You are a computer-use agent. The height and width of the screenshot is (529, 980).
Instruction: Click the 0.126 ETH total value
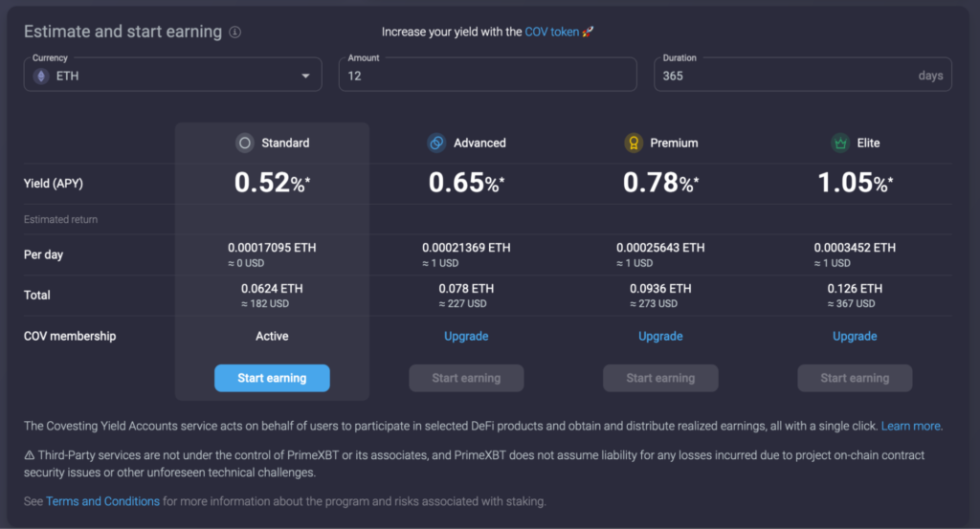pyautogui.click(x=855, y=289)
